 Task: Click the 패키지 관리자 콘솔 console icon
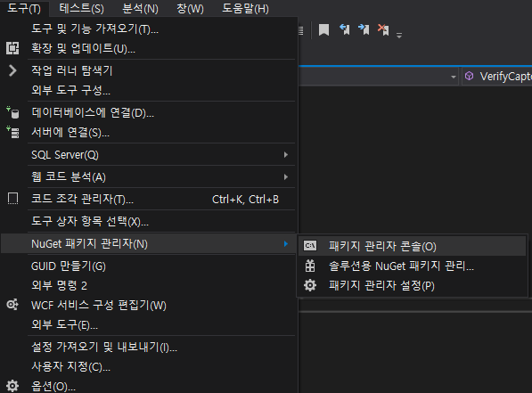(310, 245)
